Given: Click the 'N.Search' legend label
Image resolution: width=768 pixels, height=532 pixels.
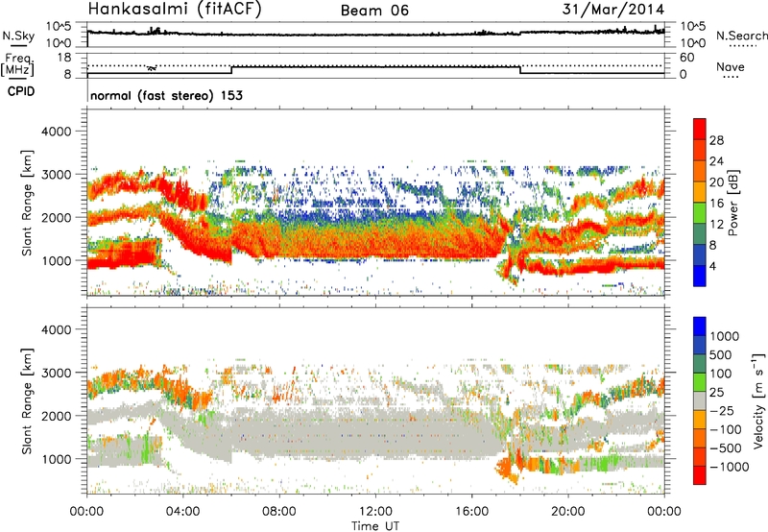Looking at the screenshot, I should click(741, 36).
